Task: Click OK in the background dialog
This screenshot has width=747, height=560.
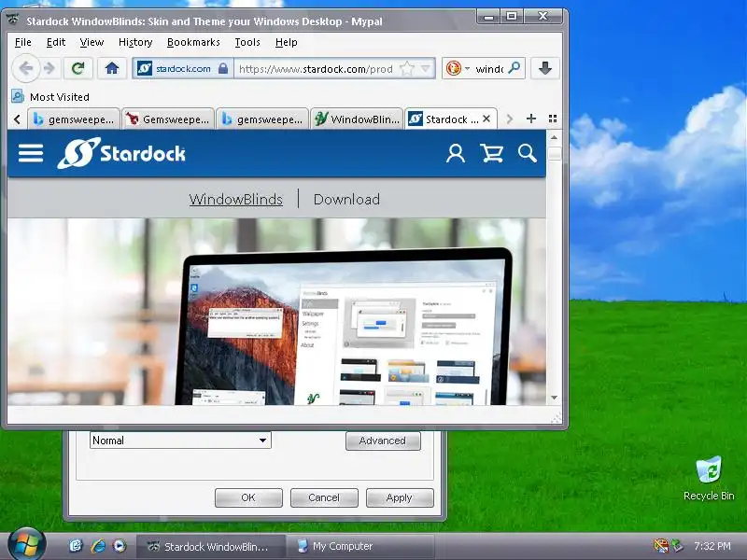Action: tap(248, 497)
